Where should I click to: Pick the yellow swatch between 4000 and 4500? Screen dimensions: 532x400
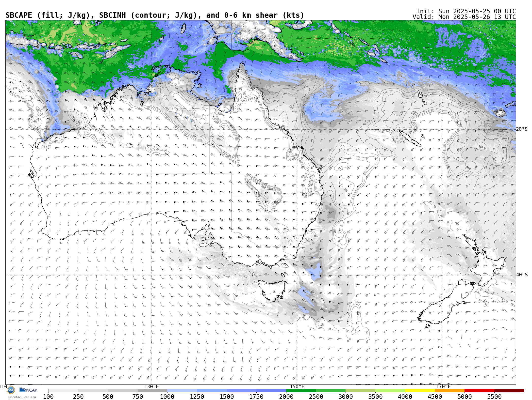point(420,391)
